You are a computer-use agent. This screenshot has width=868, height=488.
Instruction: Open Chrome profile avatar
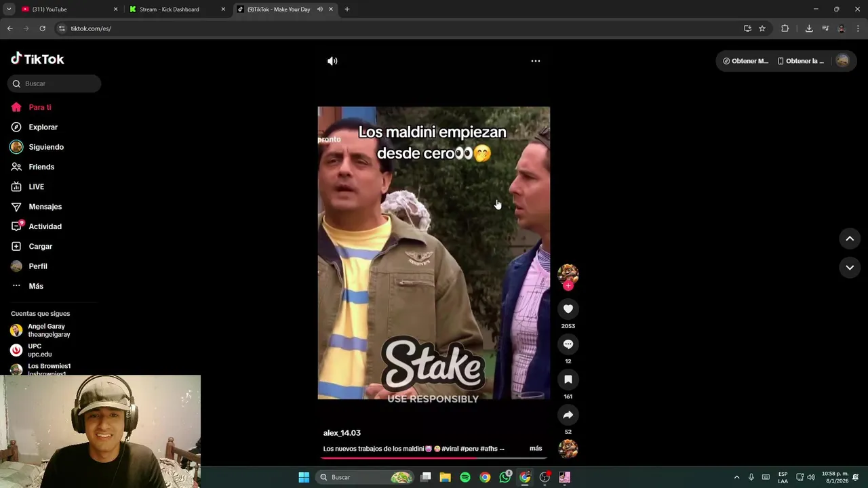pyautogui.click(x=842, y=28)
